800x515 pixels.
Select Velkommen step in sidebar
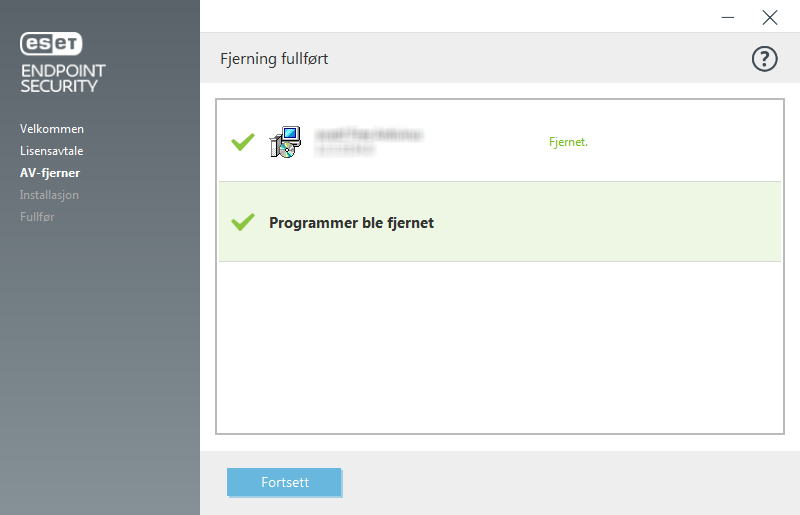[52, 129]
